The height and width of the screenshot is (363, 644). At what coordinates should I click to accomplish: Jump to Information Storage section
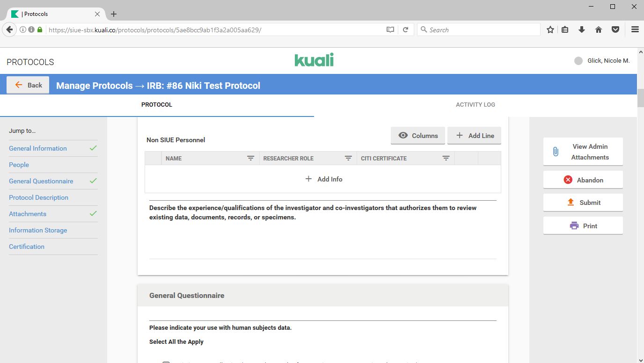point(38,230)
